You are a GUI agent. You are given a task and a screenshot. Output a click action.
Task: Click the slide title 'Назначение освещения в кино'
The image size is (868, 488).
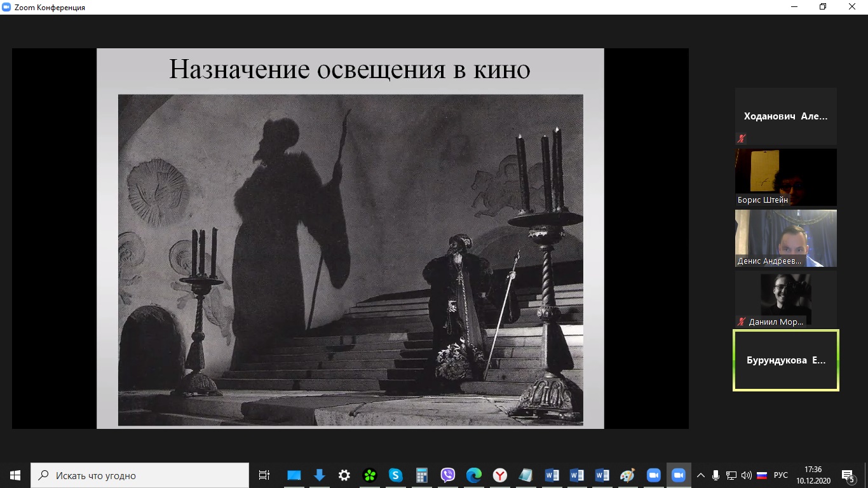pos(349,69)
